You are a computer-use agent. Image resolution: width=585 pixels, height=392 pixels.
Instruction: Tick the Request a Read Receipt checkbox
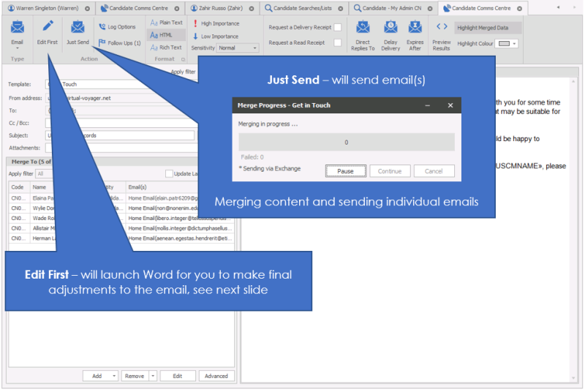point(337,42)
